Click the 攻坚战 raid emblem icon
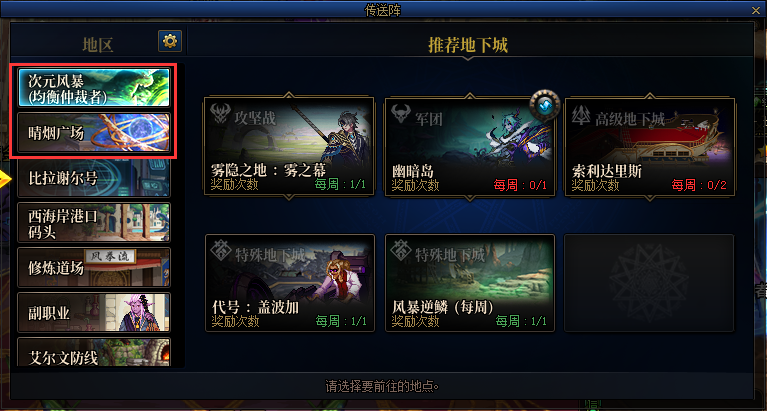767x411 pixels. [x=221, y=114]
